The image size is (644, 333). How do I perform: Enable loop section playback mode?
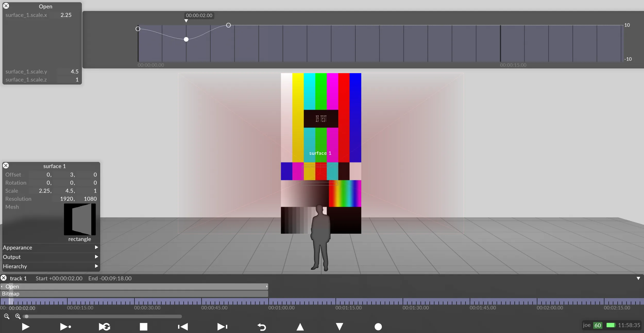(104, 327)
